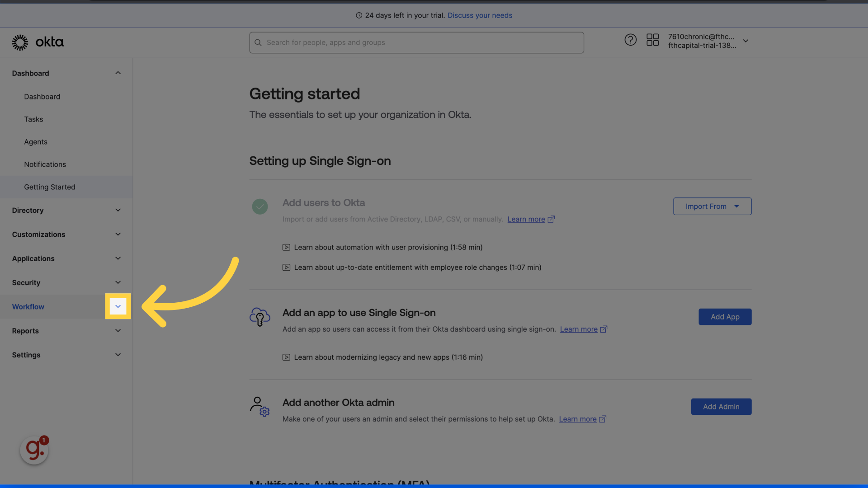Open external link icon beside Add users Learn more
This screenshot has width=868, height=488.
551,219
